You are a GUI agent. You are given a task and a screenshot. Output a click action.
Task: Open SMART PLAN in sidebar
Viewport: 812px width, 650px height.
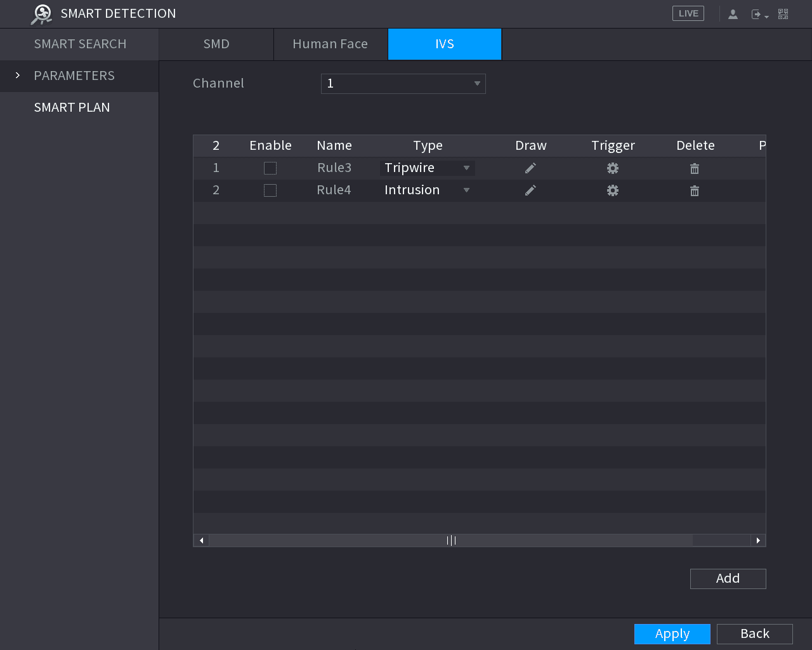pos(79,108)
